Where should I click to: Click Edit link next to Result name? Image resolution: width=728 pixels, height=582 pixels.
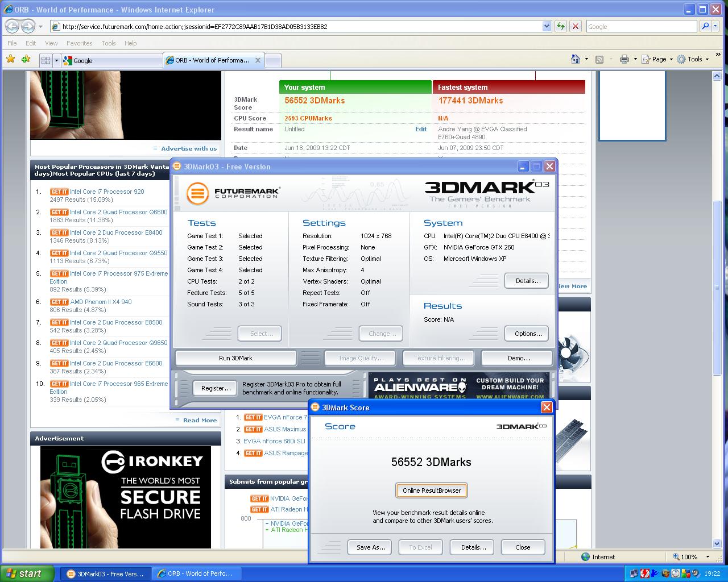421,129
